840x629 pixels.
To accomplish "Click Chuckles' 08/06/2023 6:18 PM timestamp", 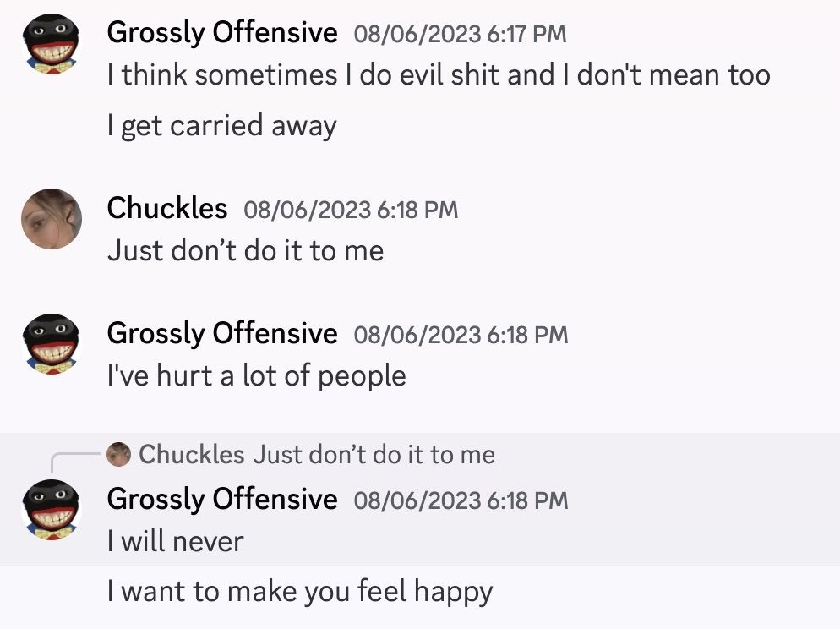I will click(351, 210).
